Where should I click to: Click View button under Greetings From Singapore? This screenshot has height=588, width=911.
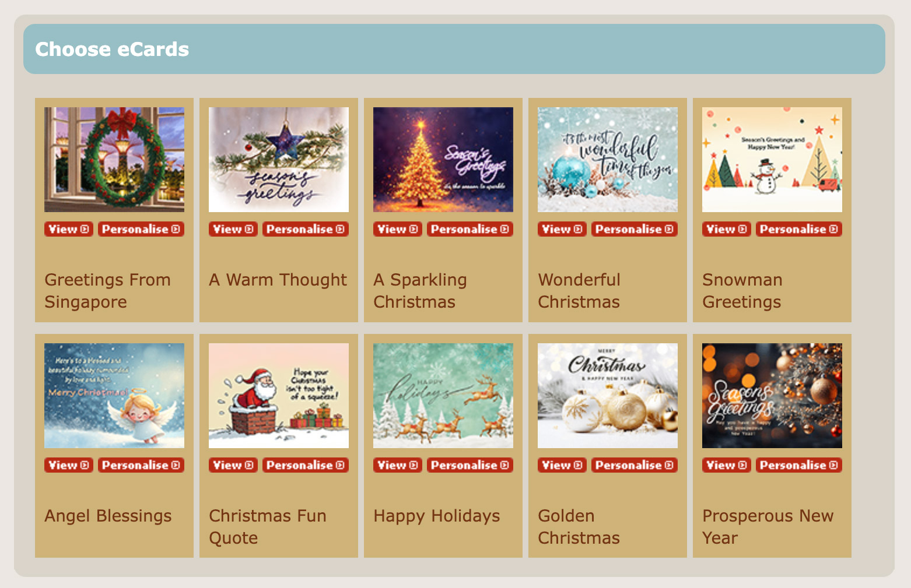click(69, 229)
